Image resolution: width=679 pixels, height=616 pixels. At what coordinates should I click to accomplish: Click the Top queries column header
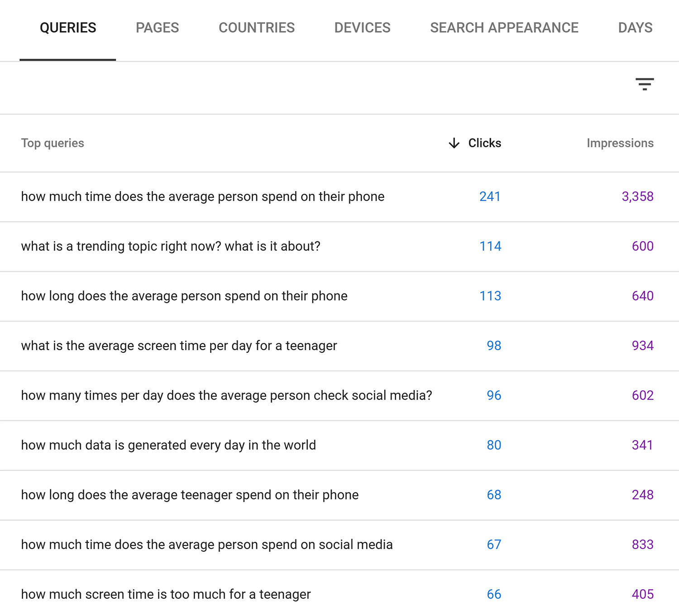tap(53, 143)
